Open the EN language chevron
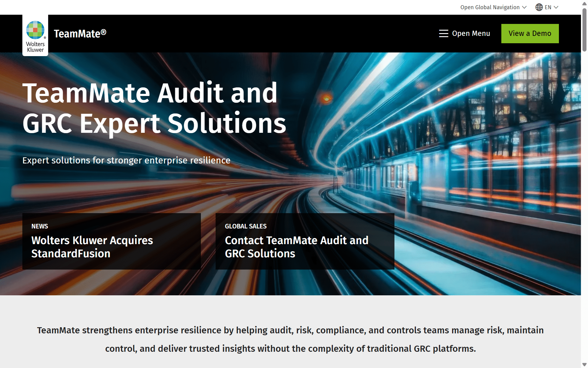This screenshot has width=588, height=368. [556, 7]
